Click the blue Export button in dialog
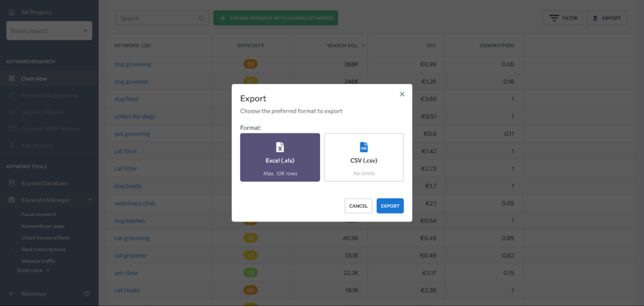The width and height of the screenshot is (644, 306). click(390, 206)
